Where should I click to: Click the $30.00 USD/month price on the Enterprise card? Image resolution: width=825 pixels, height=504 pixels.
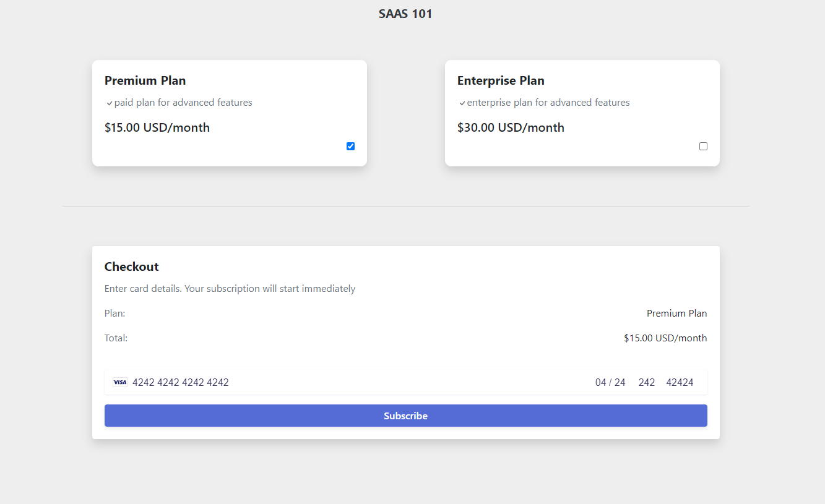(511, 127)
